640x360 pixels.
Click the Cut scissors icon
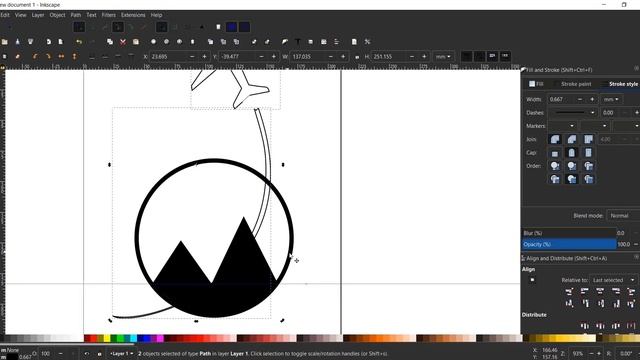pyautogui.click(x=123, y=42)
